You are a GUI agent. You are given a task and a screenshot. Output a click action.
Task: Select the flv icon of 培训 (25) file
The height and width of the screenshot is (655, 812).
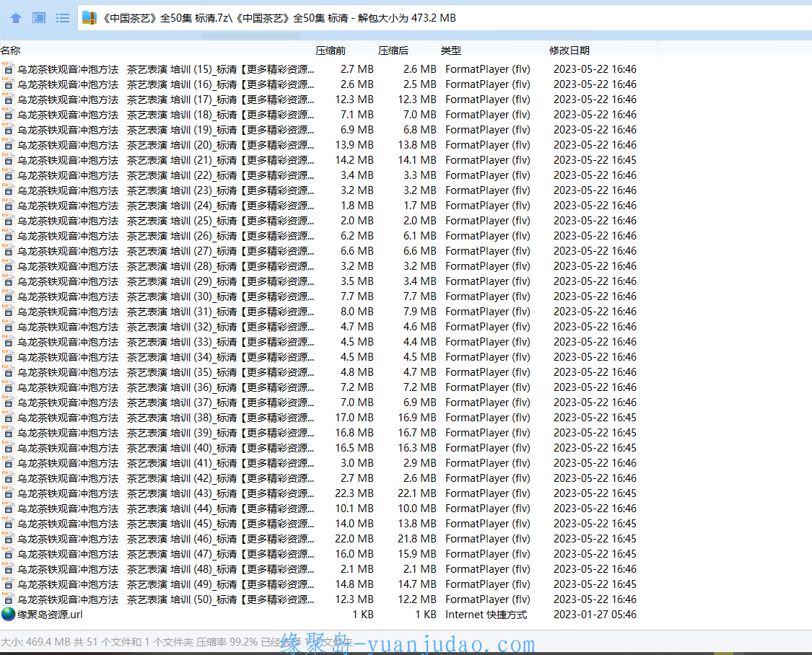8,221
